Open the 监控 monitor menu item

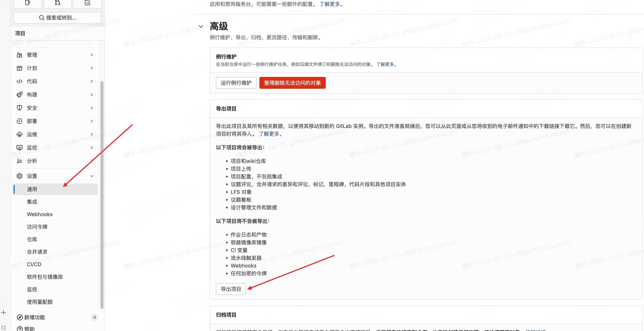32,147
